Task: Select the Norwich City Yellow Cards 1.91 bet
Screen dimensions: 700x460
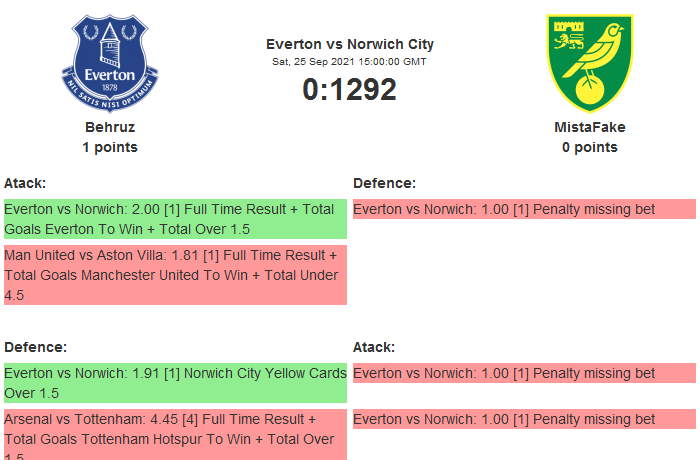Action: (x=174, y=383)
